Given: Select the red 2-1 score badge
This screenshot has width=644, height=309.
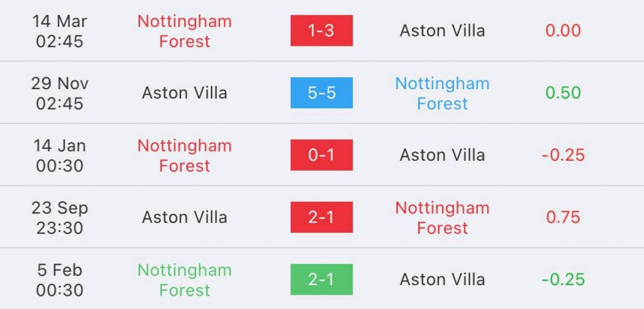Looking at the screenshot, I should [321, 217].
